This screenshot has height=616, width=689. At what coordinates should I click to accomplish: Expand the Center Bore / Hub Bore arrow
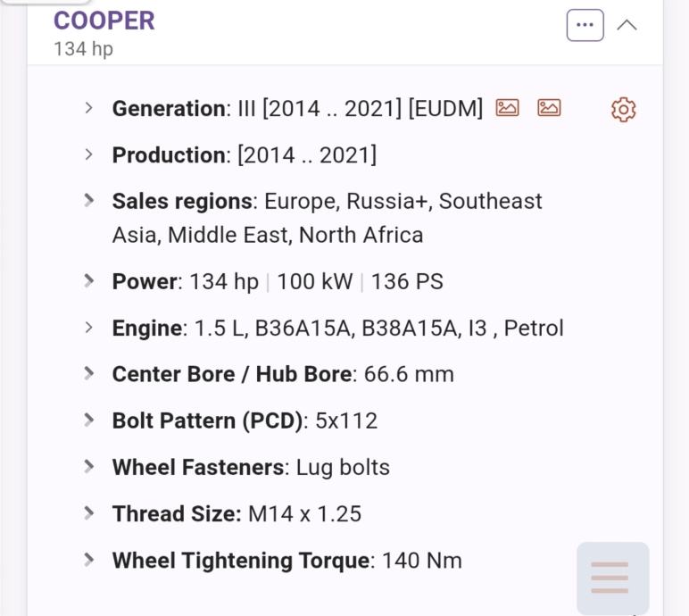pyautogui.click(x=88, y=374)
